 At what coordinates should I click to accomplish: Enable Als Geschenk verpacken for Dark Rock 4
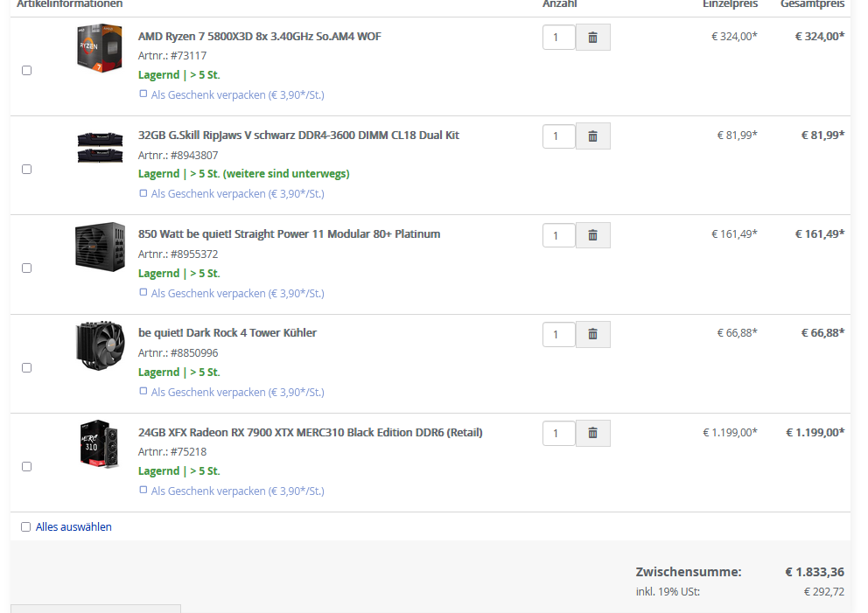point(143,391)
